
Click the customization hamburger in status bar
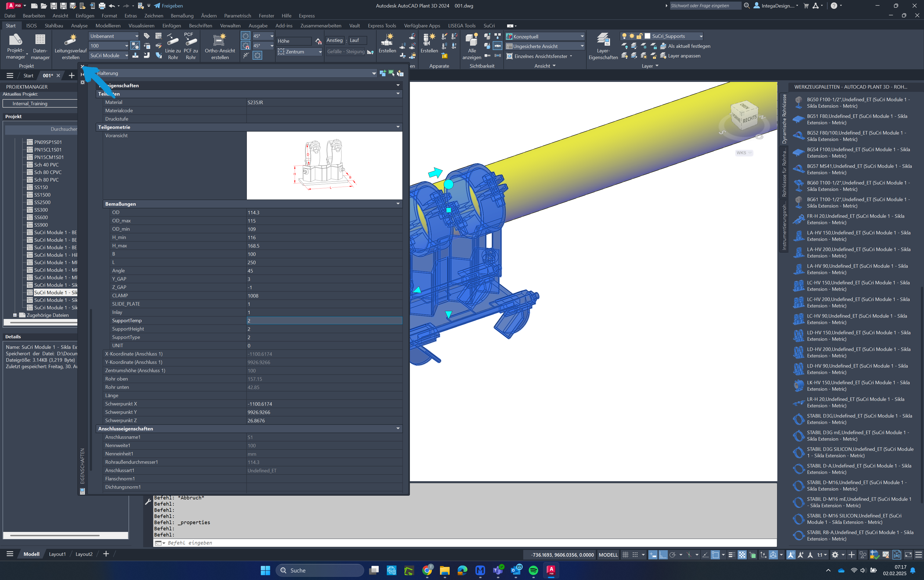(918, 555)
